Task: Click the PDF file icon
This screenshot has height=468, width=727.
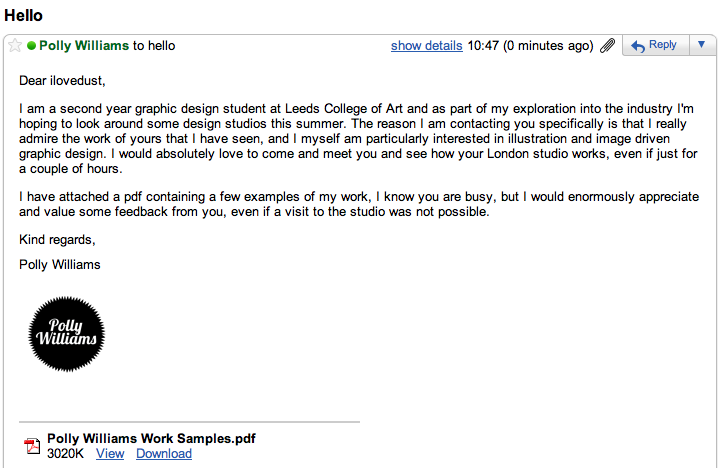Action: coord(32,446)
